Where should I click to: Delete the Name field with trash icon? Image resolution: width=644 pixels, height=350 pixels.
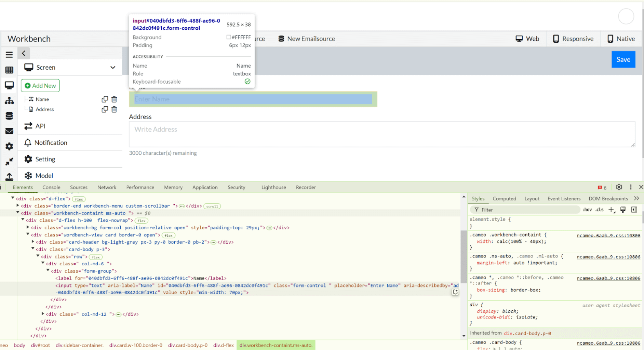(114, 99)
